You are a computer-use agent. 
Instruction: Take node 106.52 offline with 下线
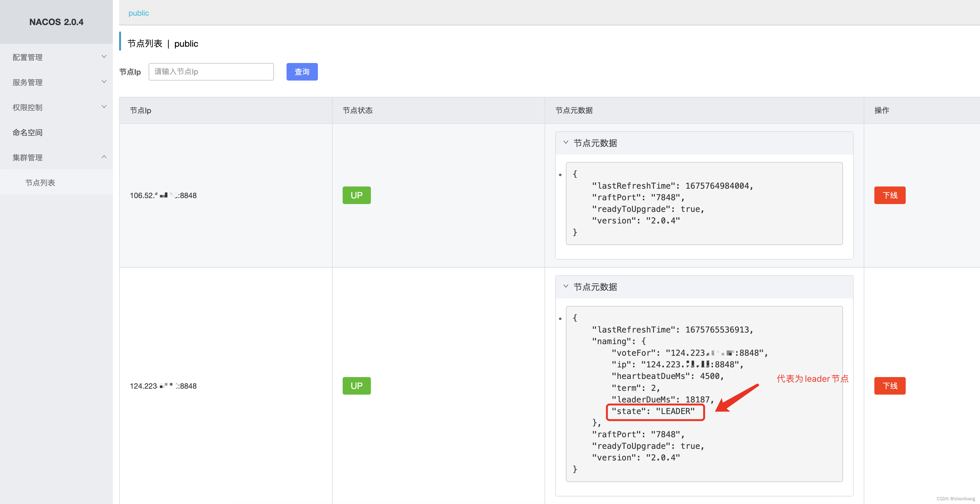click(889, 196)
